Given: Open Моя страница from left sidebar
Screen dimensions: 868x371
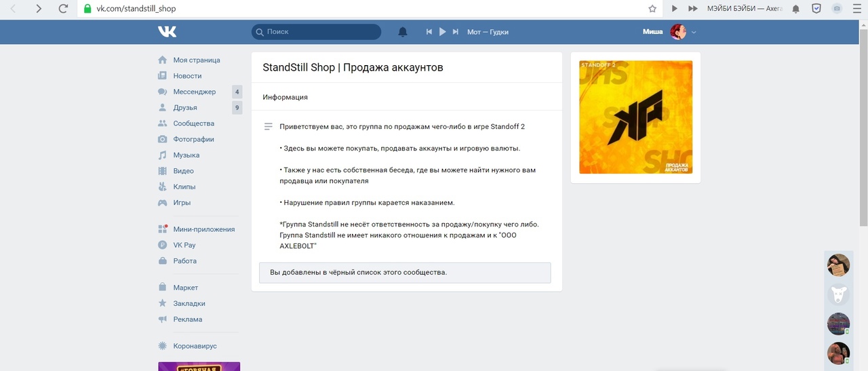Looking at the screenshot, I should click(196, 60).
